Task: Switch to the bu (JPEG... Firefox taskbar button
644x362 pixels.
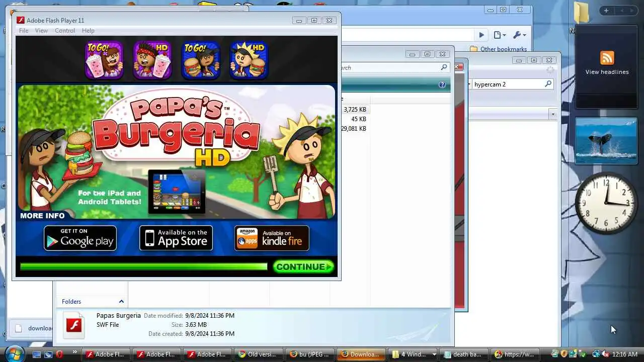Action: coord(309,354)
